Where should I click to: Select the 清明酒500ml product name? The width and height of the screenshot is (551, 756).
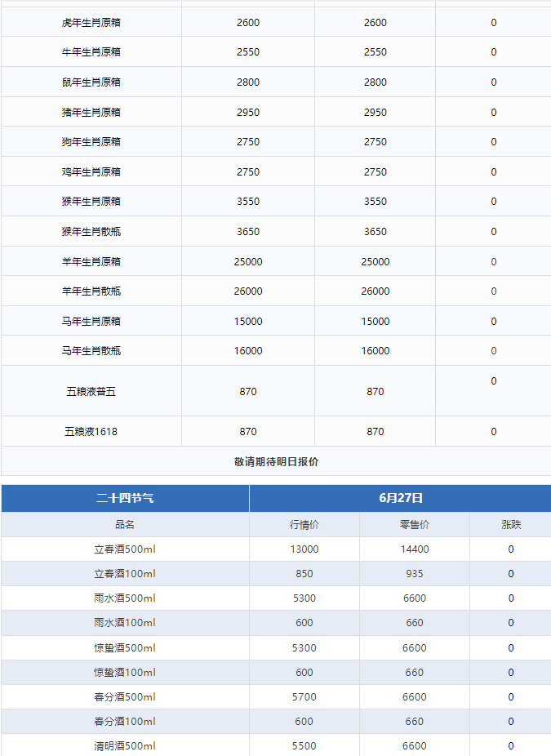(x=125, y=746)
